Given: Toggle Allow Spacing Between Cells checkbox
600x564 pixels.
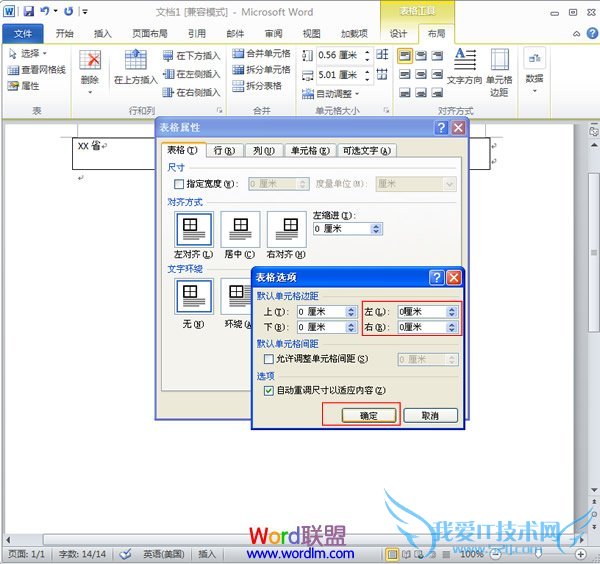Looking at the screenshot, I should 269,359.
